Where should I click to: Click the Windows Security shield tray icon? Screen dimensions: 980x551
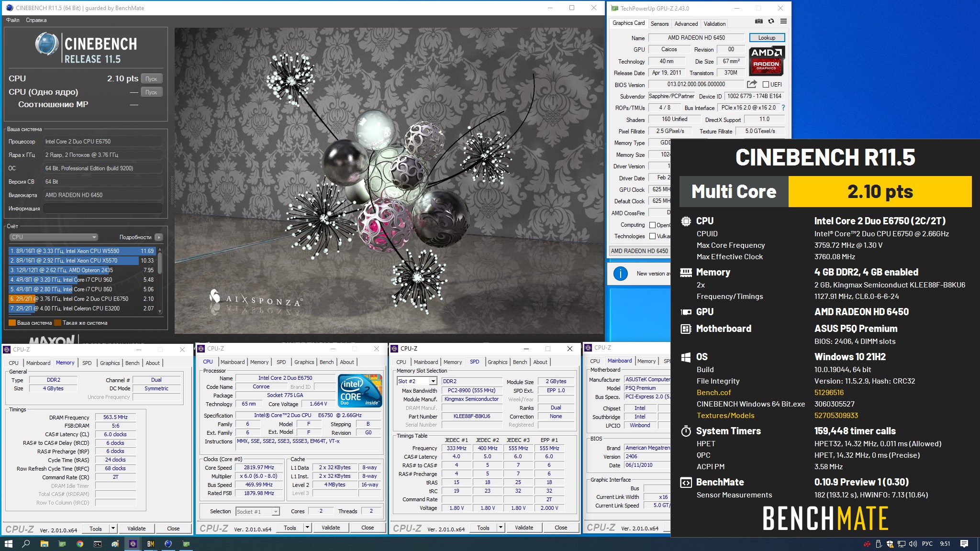coord(890,544)
